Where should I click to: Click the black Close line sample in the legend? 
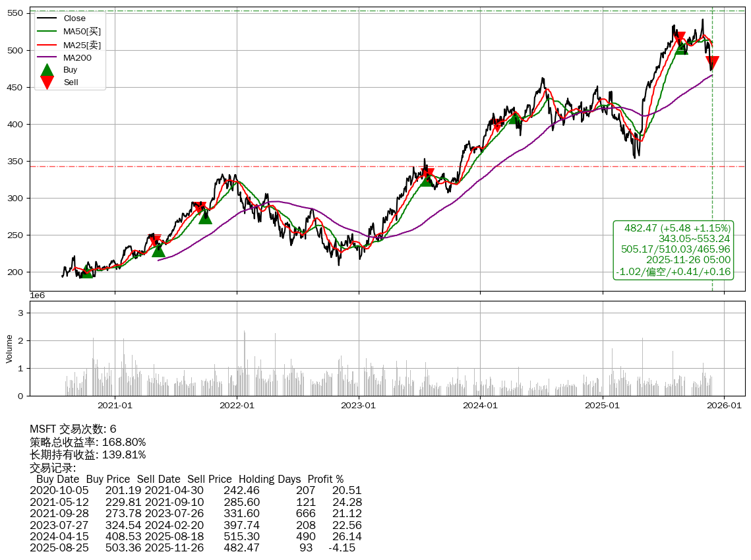[47, 18]
